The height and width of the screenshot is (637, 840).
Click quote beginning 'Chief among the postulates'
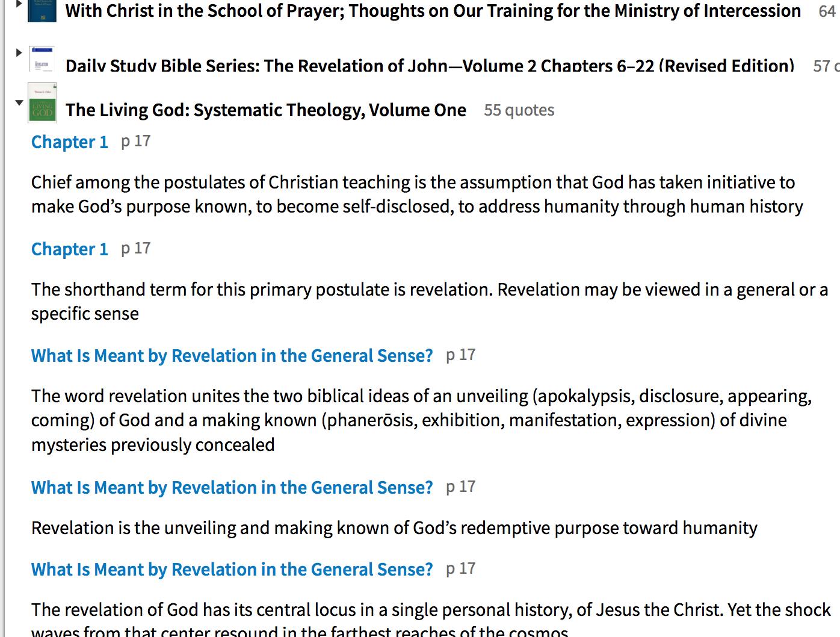[417, 194]
